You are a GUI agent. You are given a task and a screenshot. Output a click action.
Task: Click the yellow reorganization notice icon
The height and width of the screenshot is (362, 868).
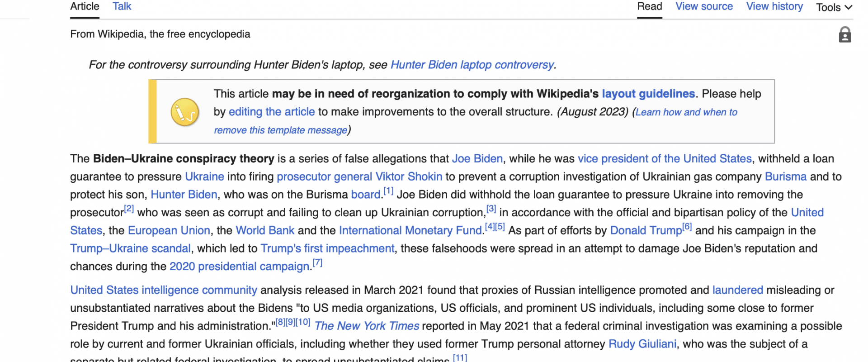pos(185,112)
